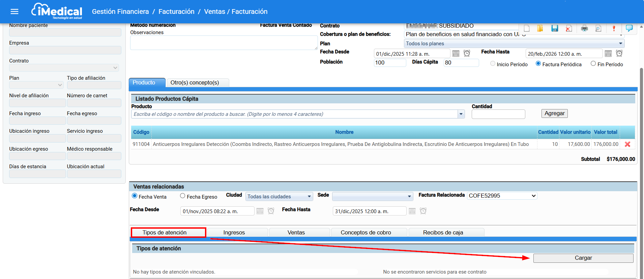Open the blue speech bubble comments icon
Screen dimensions: 644x279
629,28
